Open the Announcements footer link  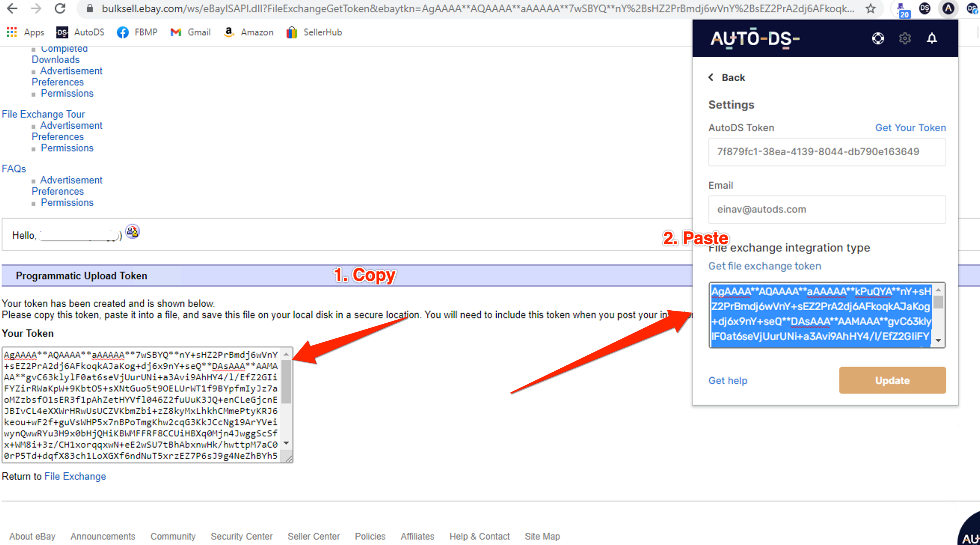point(103,536)
